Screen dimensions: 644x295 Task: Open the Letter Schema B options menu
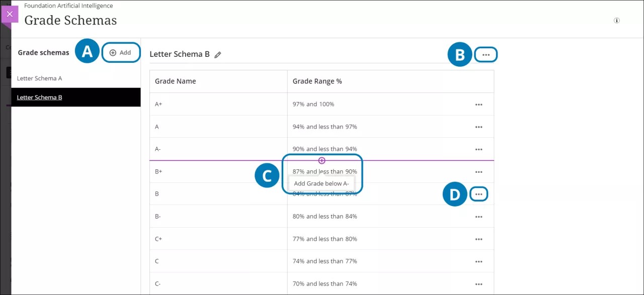[486, 55]
